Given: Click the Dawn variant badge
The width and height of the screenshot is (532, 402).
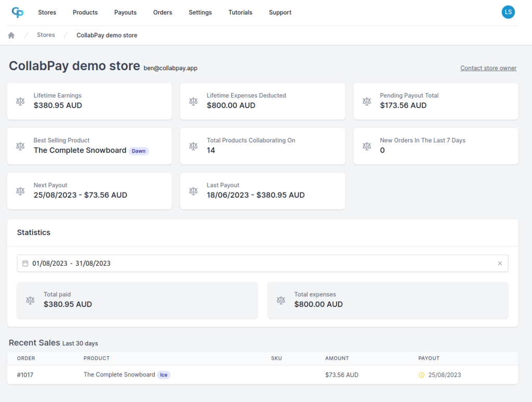Looking at the screenshot, I should [x=139, y=151].
